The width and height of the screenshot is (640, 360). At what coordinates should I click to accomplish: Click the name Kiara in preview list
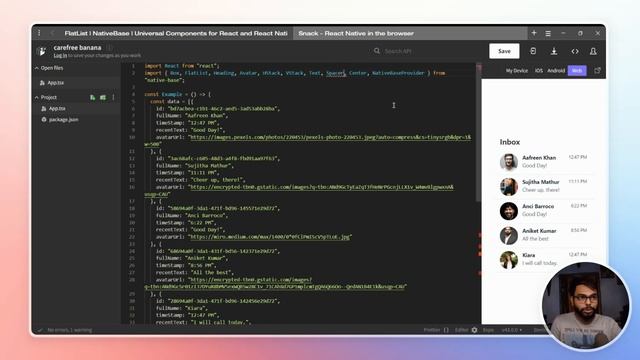point(529,256)
